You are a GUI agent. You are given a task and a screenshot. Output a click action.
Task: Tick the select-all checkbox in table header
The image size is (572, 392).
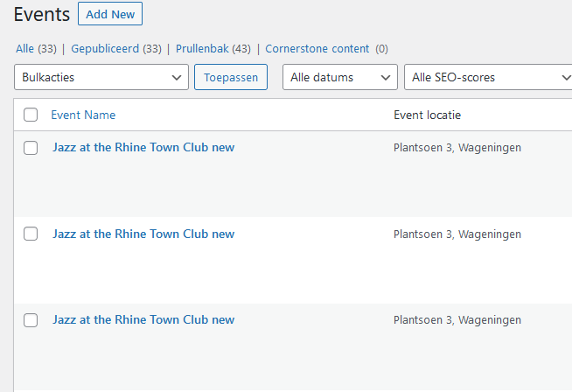coord(31,115)
